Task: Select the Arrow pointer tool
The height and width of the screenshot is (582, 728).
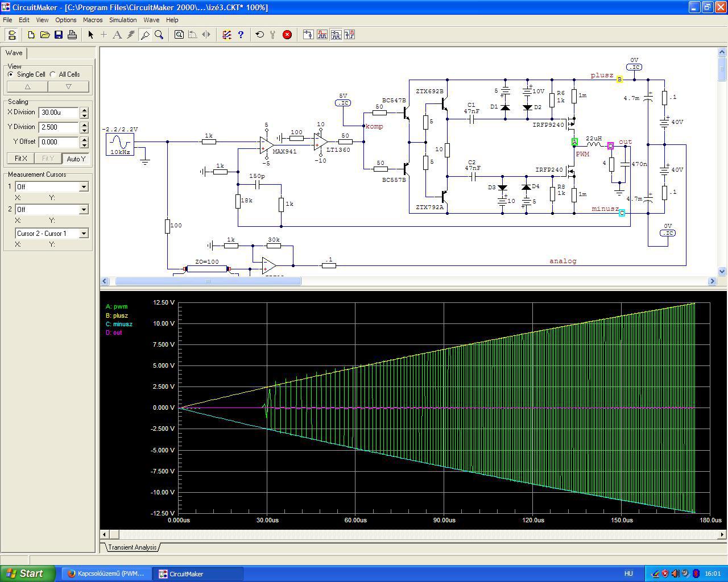Action: point(90,35)
